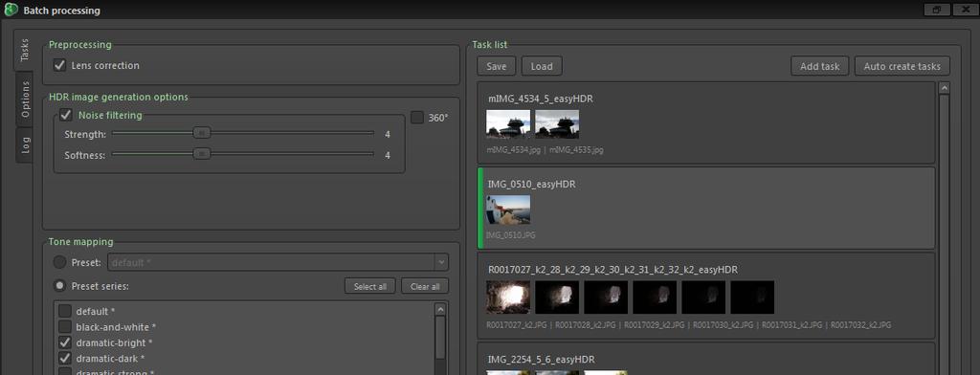Click the file names under mIMG_4534 task

(545, 150)
